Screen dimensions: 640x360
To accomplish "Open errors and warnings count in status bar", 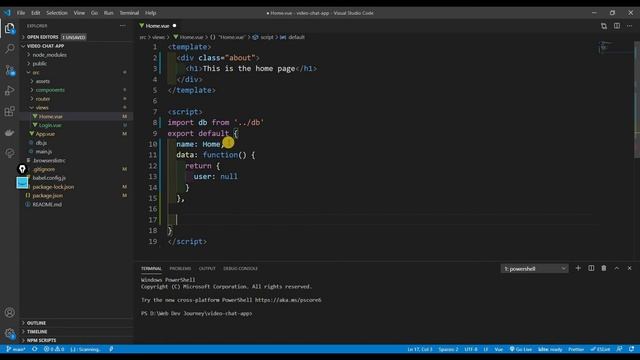I will point(54,349).
